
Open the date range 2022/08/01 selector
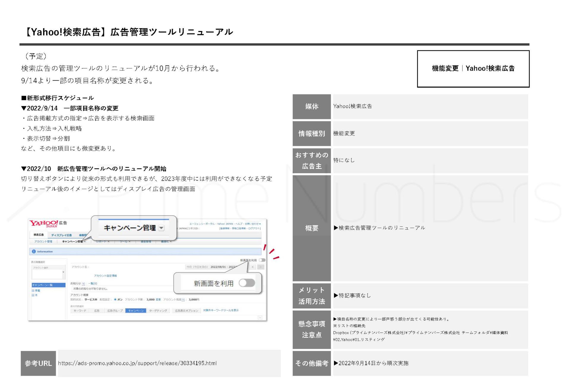pos(216,267)
